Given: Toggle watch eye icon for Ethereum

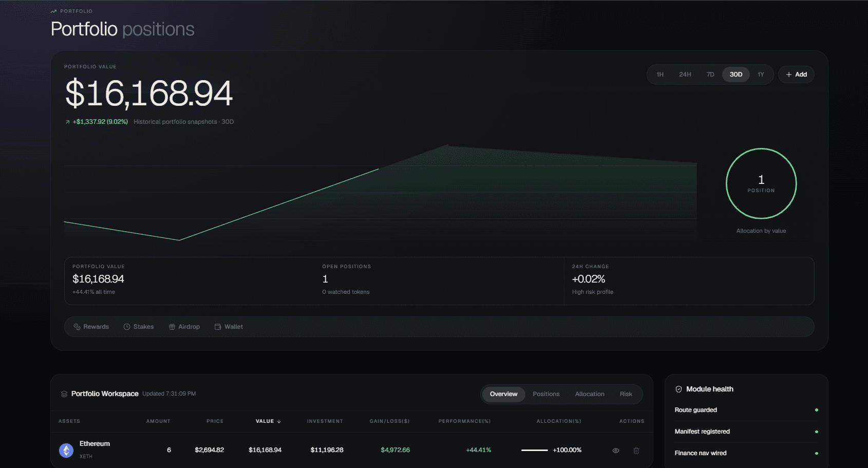Looking at the screenshot, I should (x=616, y=451).
